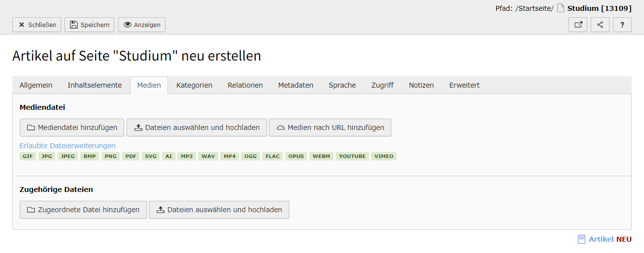Open the Inhaltselemente tab

pyautogui.click(x=95, y=85)
